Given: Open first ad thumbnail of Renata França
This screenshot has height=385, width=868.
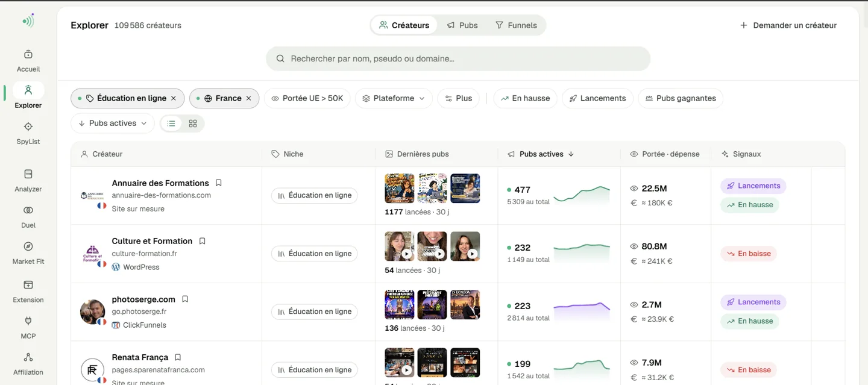Looking at the screenshot, I should 400,363.
